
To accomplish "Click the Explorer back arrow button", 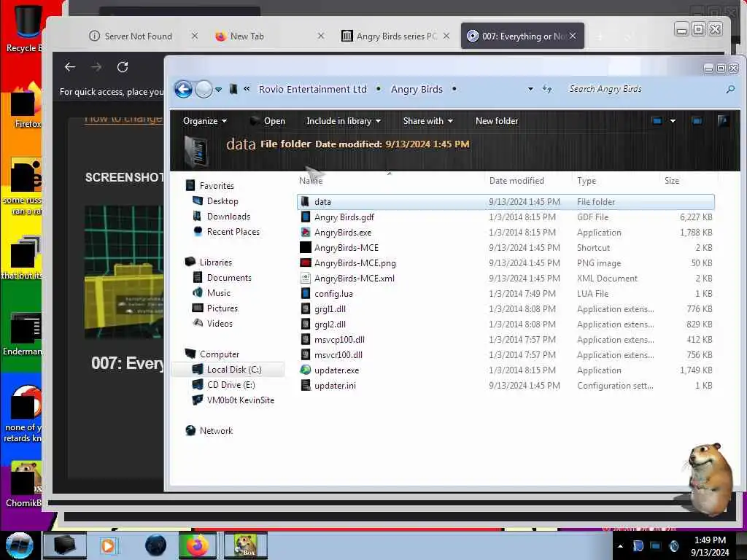I will tap(183, 89).
